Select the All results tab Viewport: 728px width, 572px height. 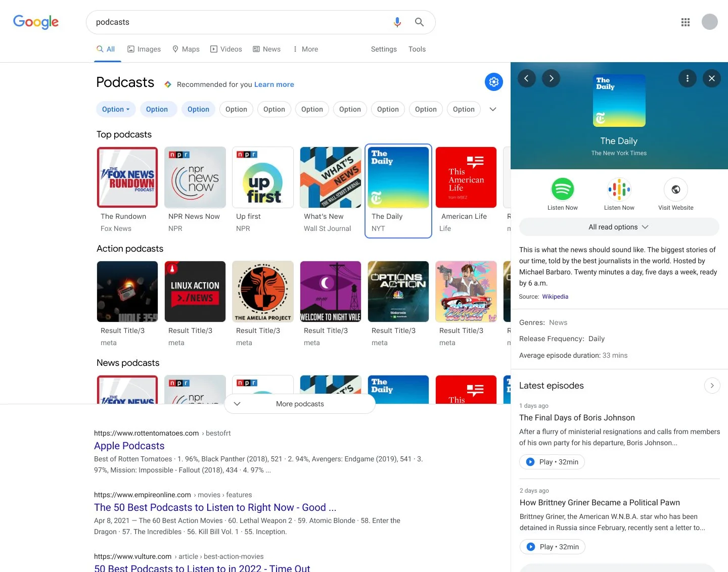[x=106, y=49]
